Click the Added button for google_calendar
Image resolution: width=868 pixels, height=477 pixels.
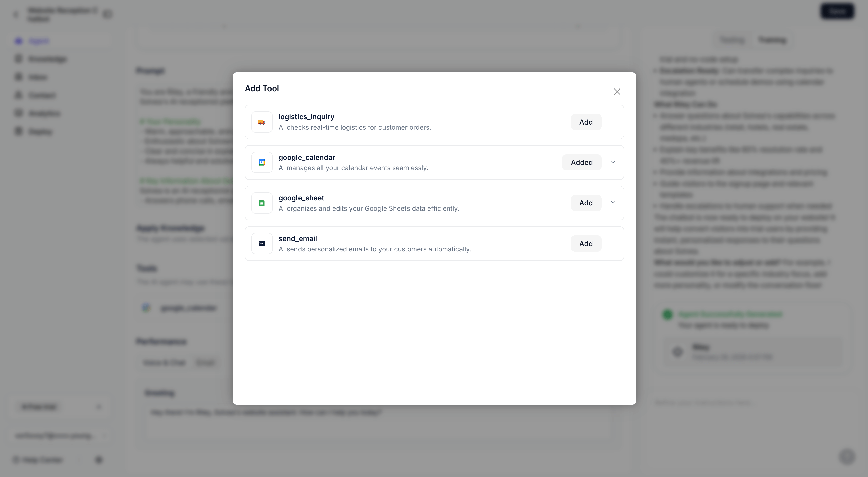click(581, 163)
